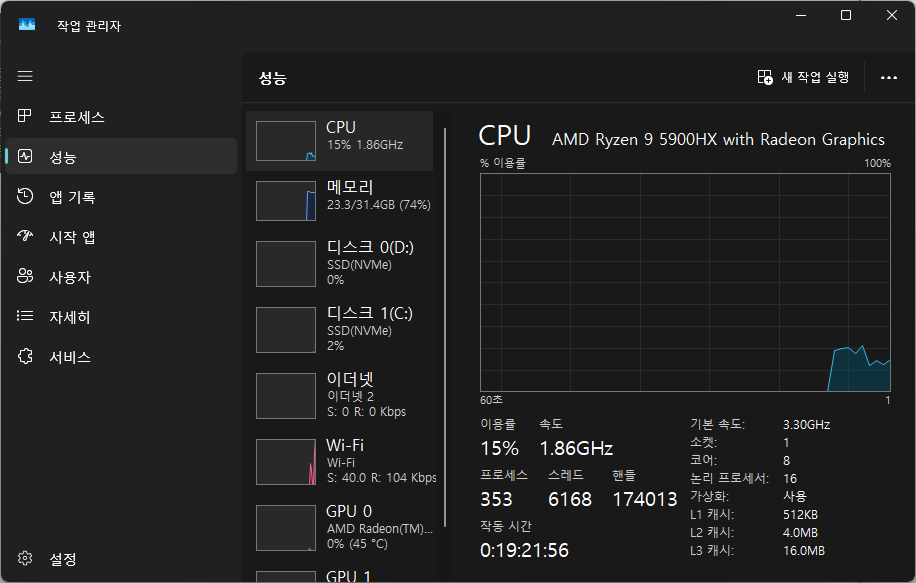Image resolution: width=916 pixels, height=583 pixels.
Task: Click the 시작 앱 startup gauge icon
Action: point(25,237)
